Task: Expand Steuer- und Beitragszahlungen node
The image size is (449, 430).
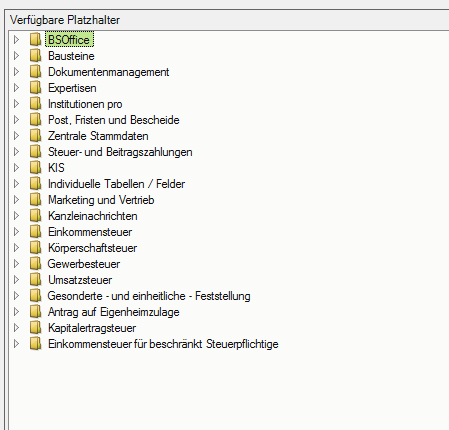Action: click(x=16, y=152)
